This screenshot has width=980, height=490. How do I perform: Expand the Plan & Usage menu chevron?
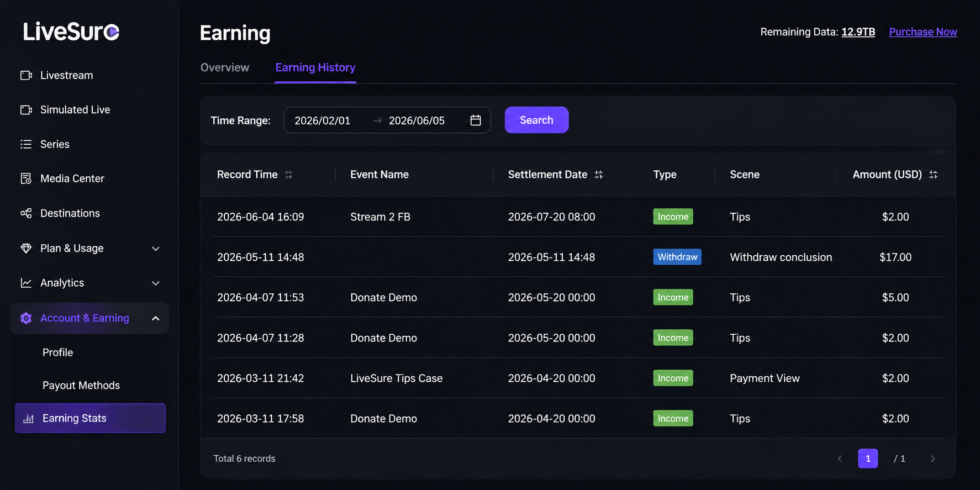coord(156,249)
